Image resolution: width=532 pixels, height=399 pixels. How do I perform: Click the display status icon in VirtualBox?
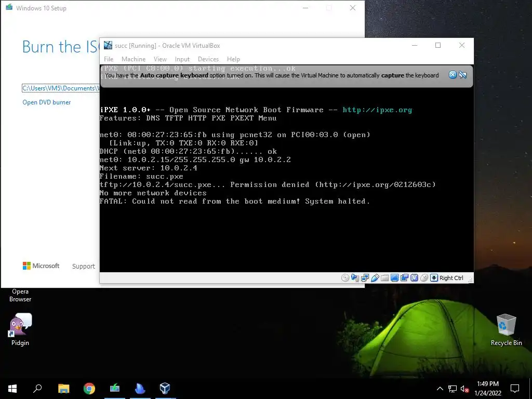pos(395,278)
